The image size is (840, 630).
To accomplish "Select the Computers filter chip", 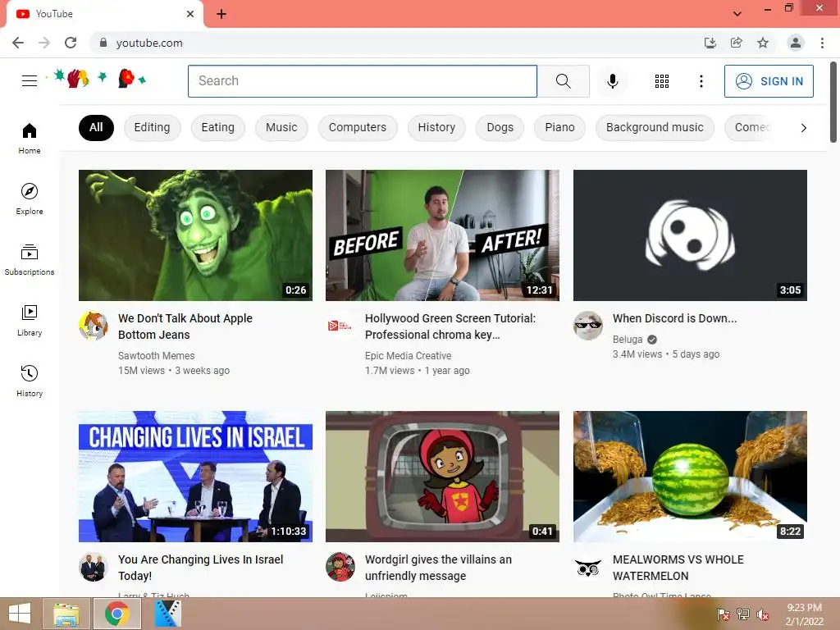I will [x=358, y=127].
